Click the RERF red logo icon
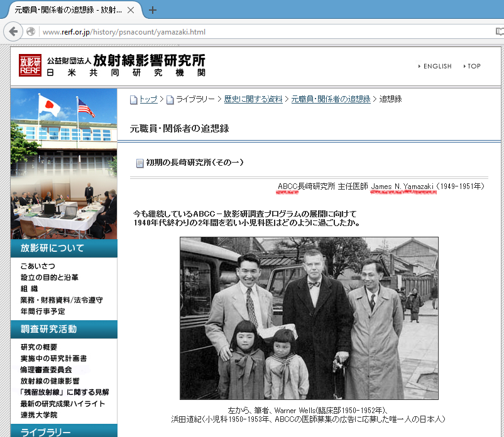The width and height of the screenshot is (504, 437). click(30, 65)
